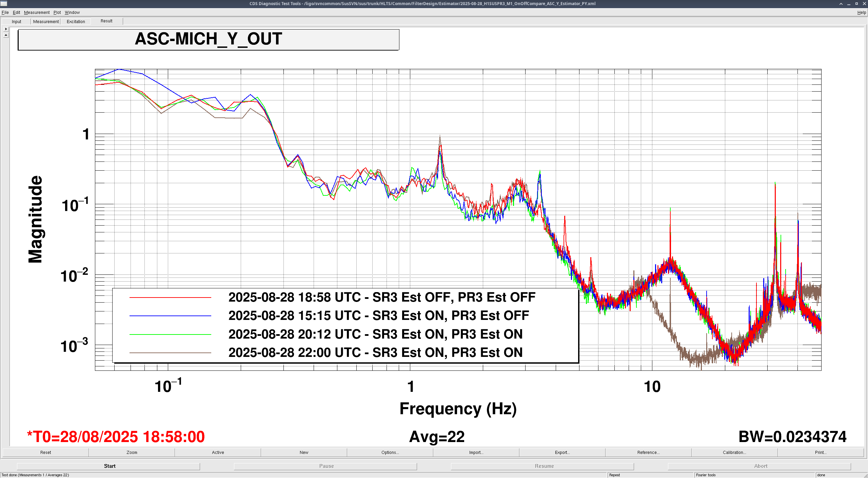Viewport: 868px width, 478px height.
Task: Open the Measurement menu in menu bar
Action: click(x=37, y=13)
